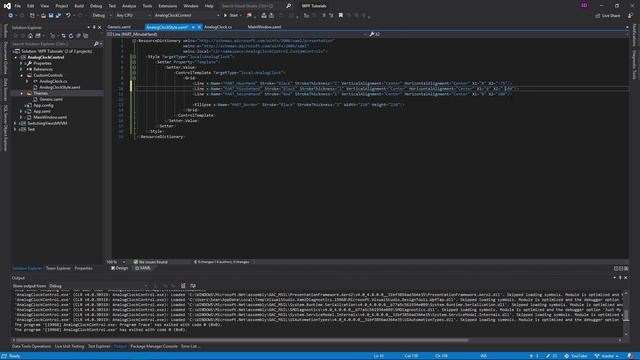640x360 pixels.
Task: Click the Clear All icon in Output panel
Action: tap(183, 286)
